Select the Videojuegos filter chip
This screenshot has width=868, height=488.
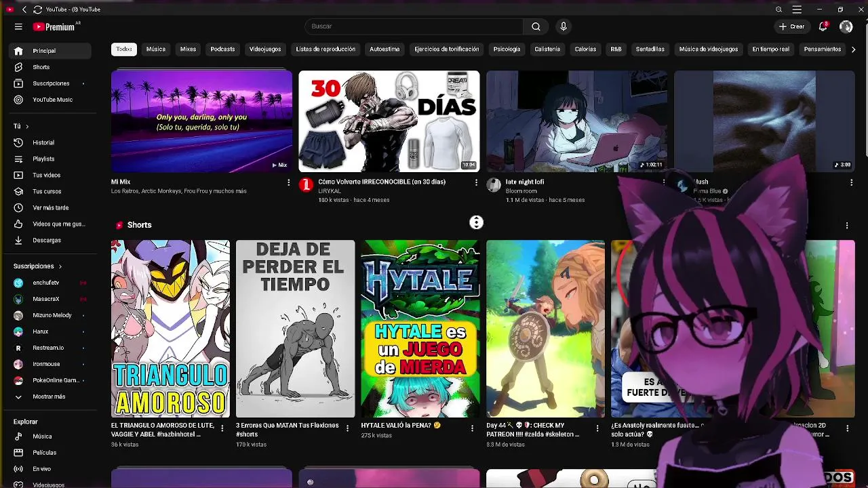(265, 49)
